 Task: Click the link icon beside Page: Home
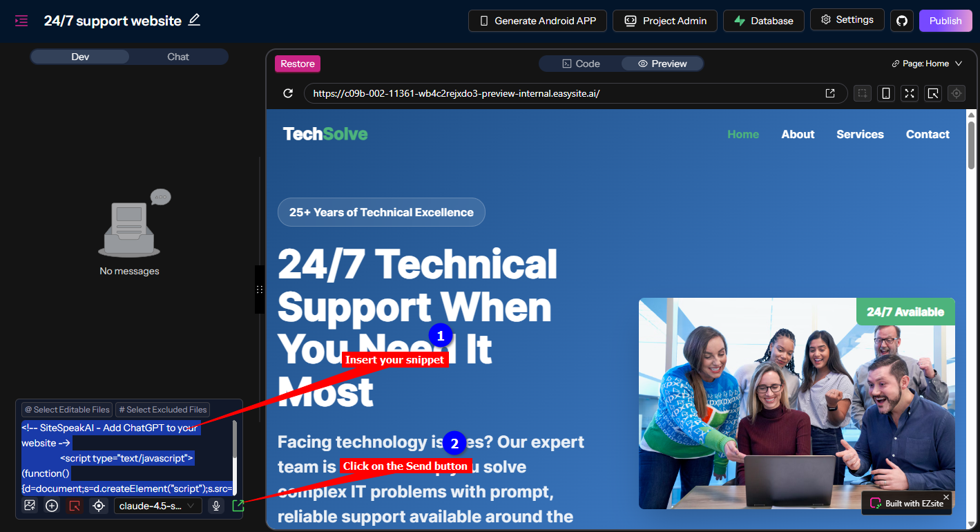coord(896,64)
